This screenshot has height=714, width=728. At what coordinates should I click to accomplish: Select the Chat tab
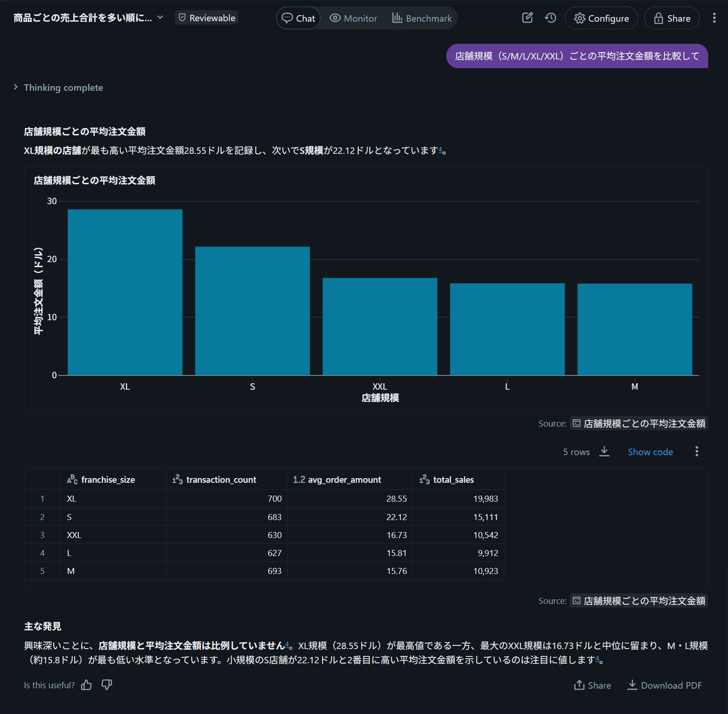click(x=299, y=18)
